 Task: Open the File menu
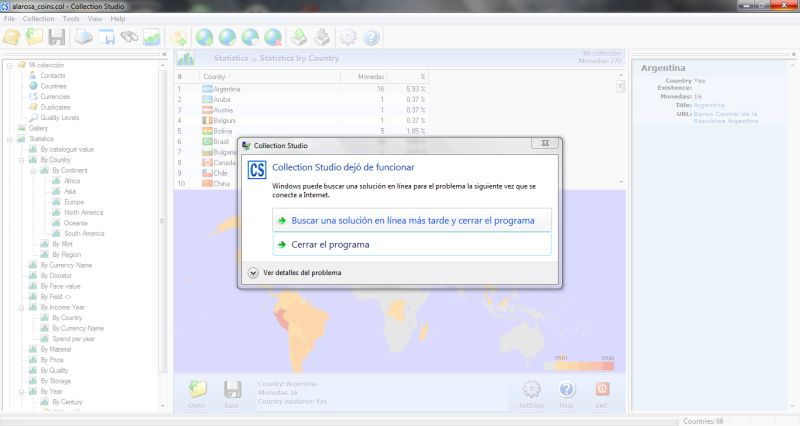click(9, 19)
